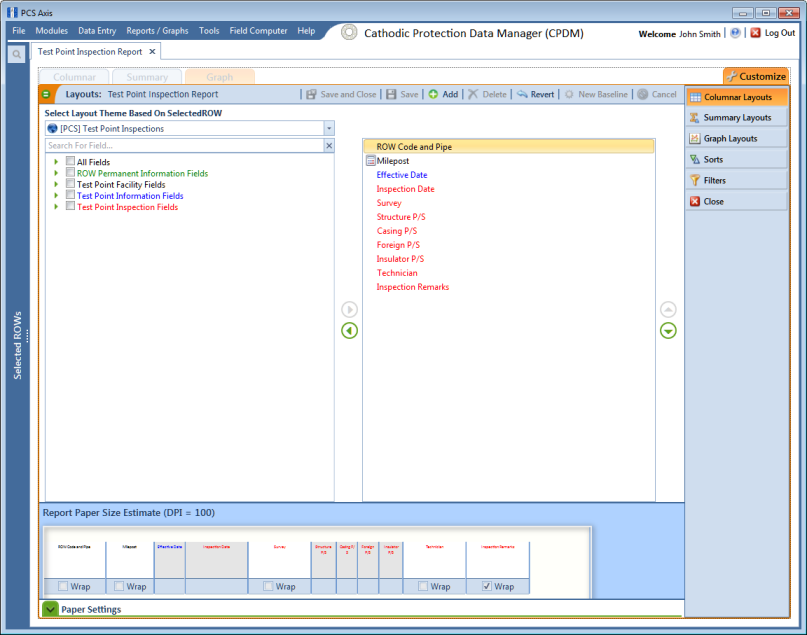Open the File menu

point(19,31)
